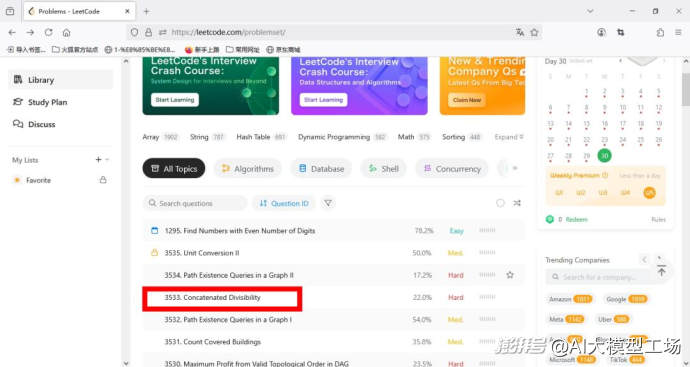This screenshot has height=367, width=690.
Task: Select the Meta company tag
Action: click(566, 319)
